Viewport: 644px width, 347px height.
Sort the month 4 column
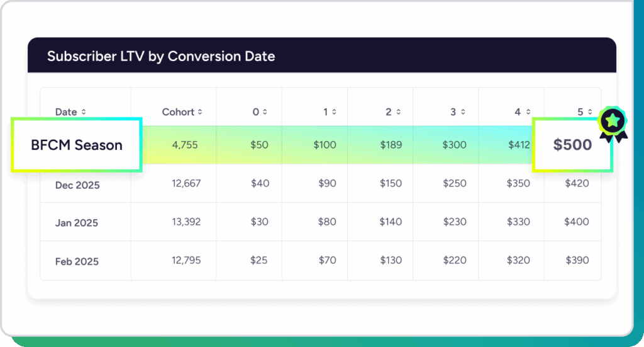click(x=528, y=112)
